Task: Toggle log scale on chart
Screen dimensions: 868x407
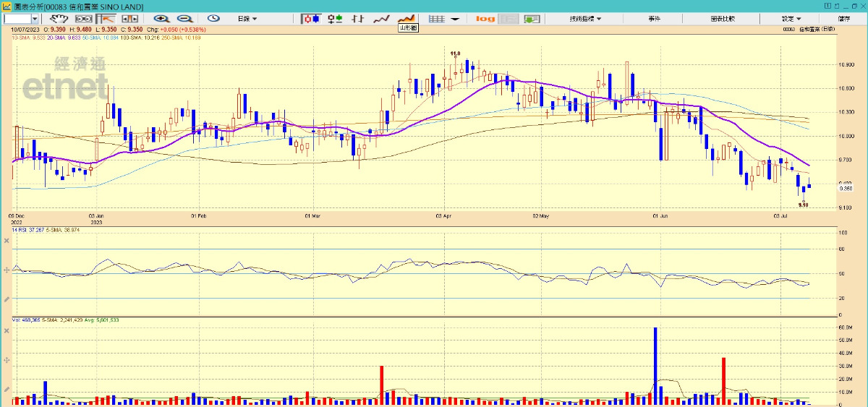Action: click(x=485, y=18)
